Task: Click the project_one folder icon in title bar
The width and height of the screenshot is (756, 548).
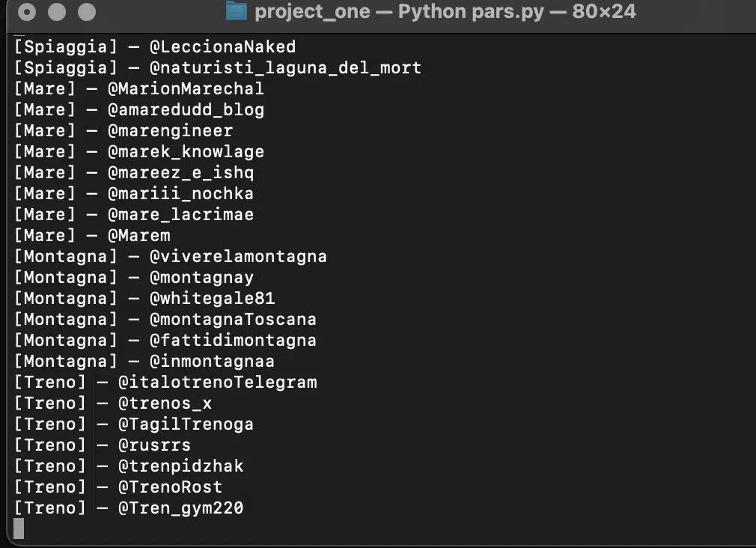Action: pyautogui.click(x=237, y=11)
